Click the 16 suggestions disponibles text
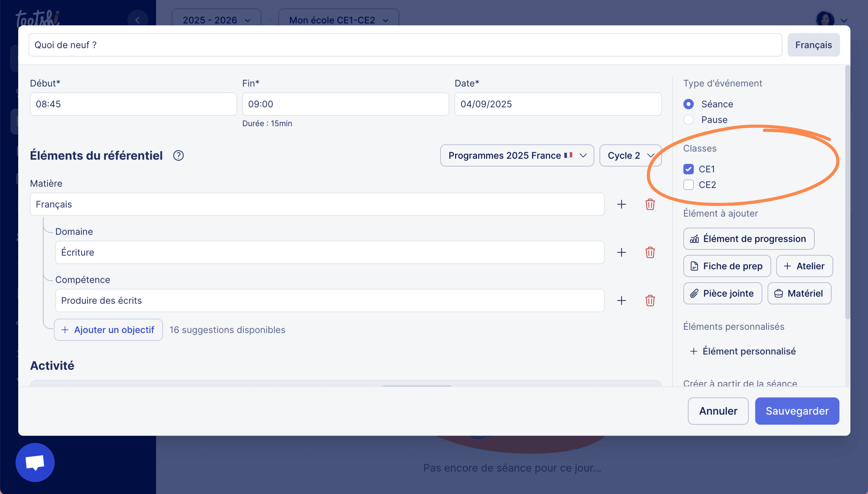 (x=227, y=330)
